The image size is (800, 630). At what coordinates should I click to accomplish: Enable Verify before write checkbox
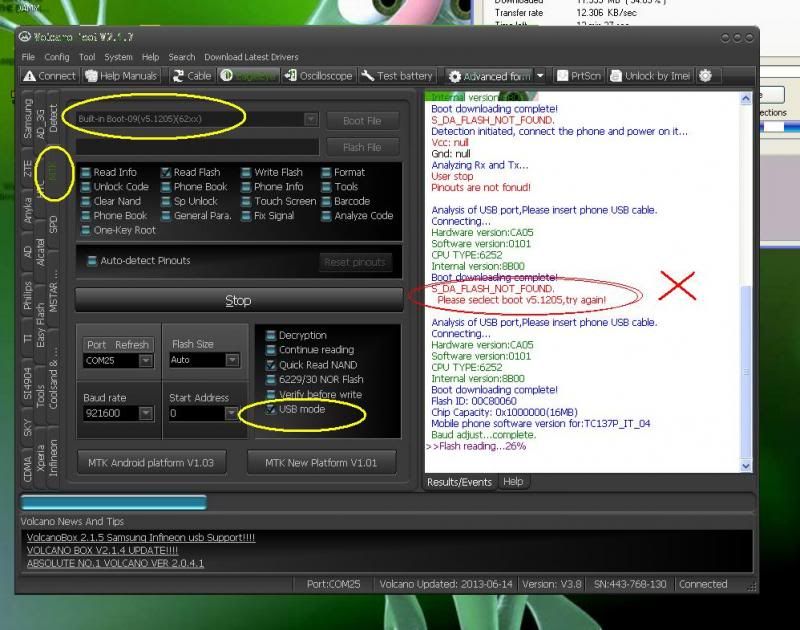coord(271,394)
